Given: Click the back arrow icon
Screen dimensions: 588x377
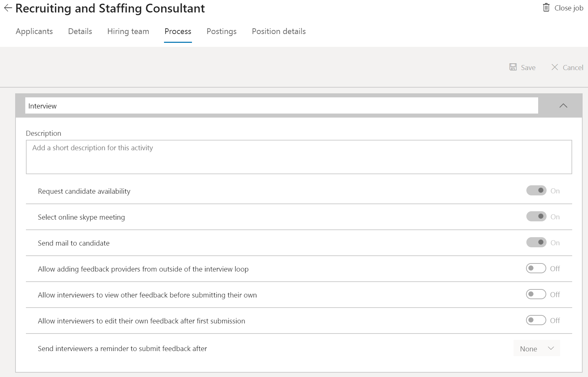Looking at the screenshot, I should coord(8,8).
